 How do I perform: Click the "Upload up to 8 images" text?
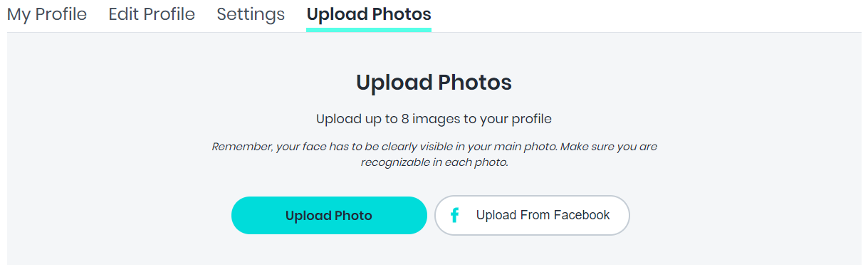pos(434,119)
